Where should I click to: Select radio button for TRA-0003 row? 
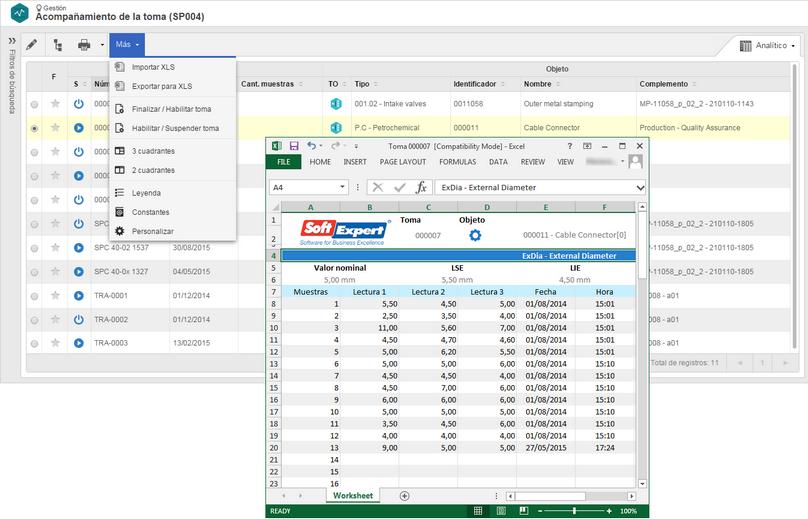[34, 344]
